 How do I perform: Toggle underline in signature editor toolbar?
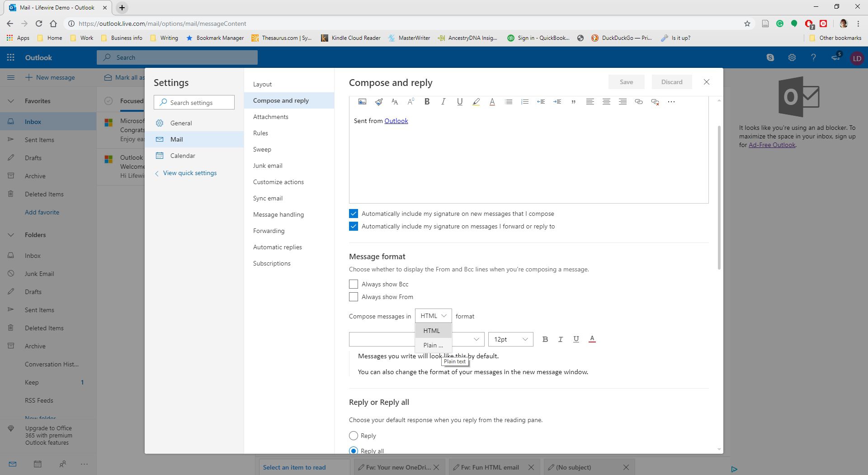tap(459, 102)
